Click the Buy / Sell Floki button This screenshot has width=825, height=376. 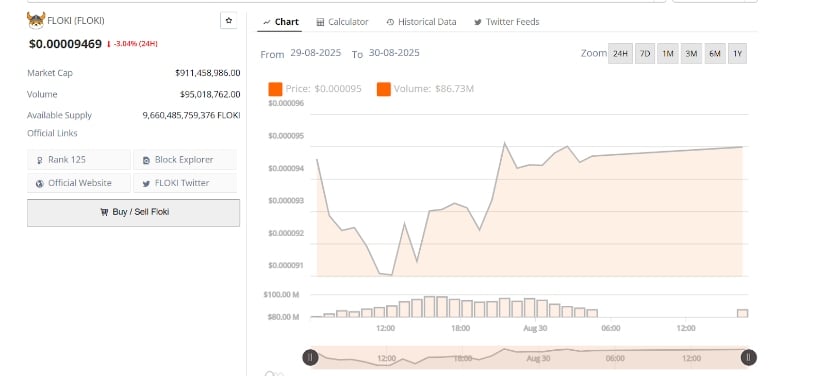[x=134, y=212]
